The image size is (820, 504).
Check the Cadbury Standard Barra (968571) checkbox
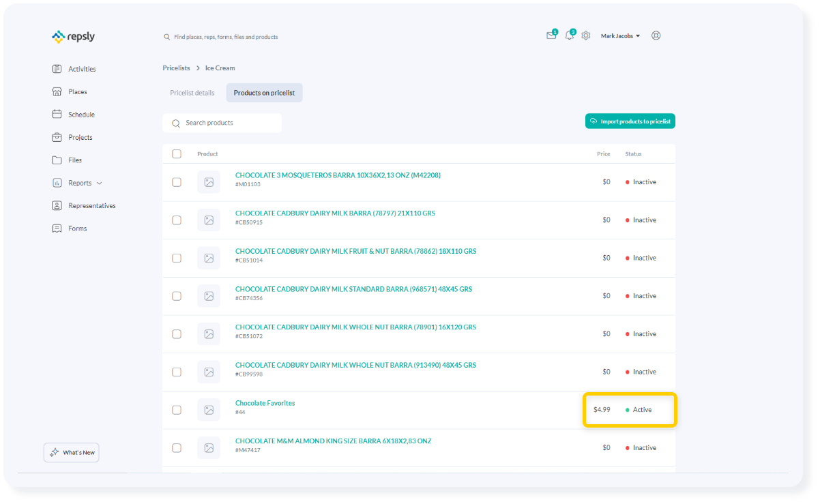pos(177,296)
